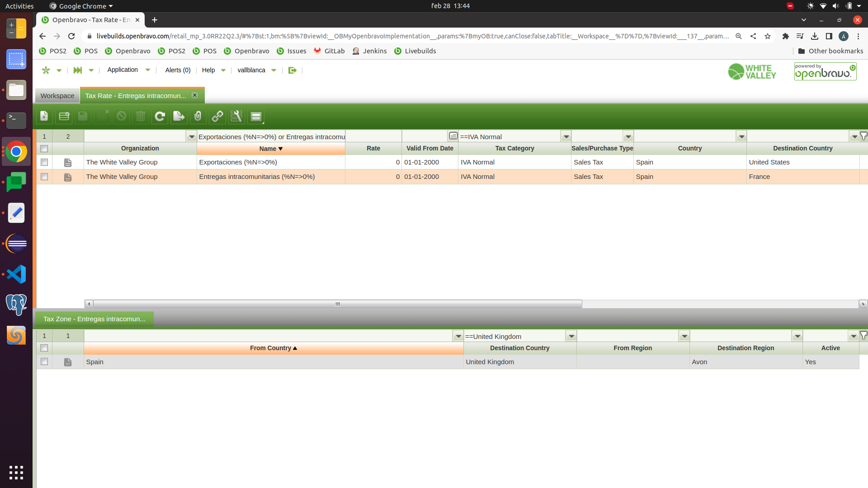
Task: Click the funnel icon in Tax Rate grid
Action: [863, 136]
